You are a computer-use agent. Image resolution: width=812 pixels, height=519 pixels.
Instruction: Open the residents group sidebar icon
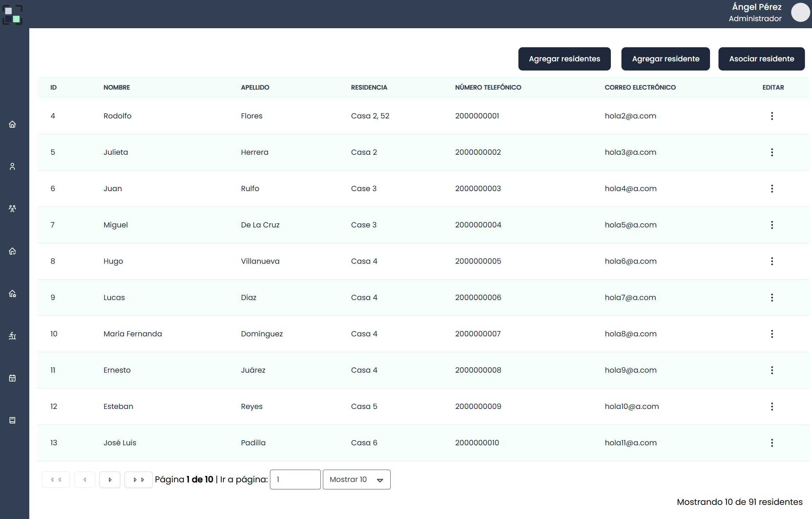coord(12,208)
